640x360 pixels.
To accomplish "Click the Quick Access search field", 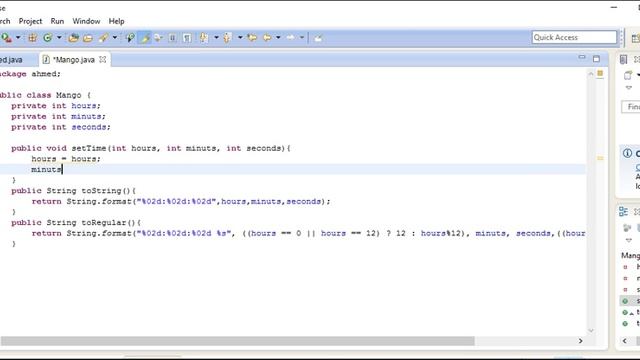I will (x=574, y=38).
